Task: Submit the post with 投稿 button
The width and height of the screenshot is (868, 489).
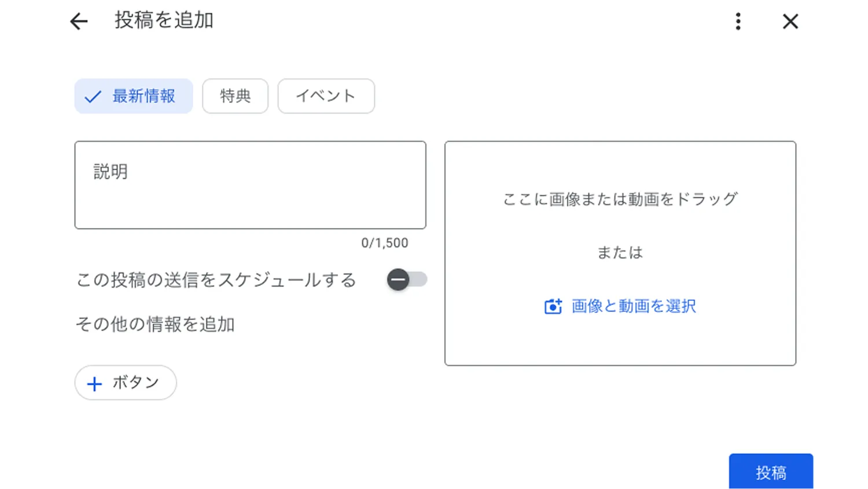Action: 771,472
